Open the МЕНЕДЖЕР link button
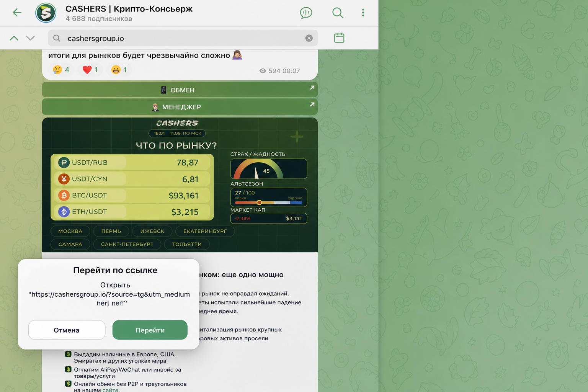This screenshot has height=392, width=588. 180,107
